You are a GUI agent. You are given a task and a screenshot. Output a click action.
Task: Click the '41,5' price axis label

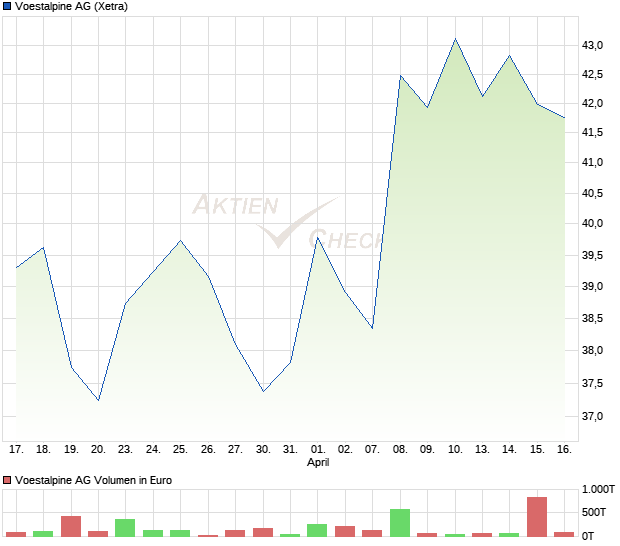[x=592, y=132]
